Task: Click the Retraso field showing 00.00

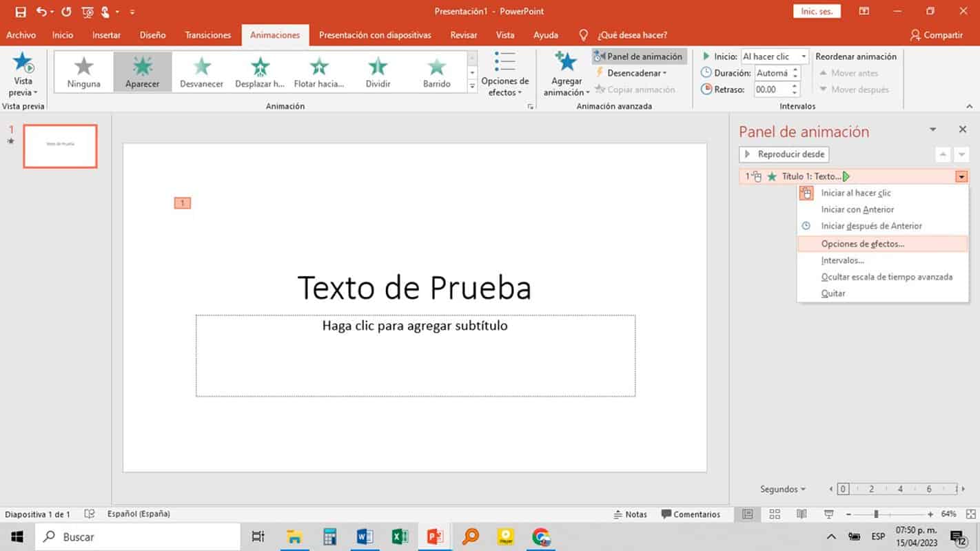Action: pyautogui.click(x=772, y=90)
